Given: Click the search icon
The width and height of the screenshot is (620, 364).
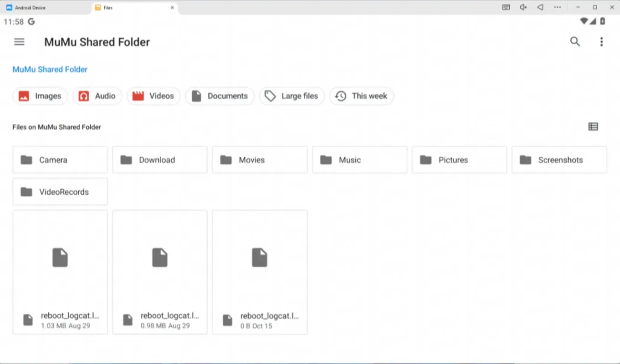Looking at the screenshot, I should pyautogui.click(x=575, y=41).
